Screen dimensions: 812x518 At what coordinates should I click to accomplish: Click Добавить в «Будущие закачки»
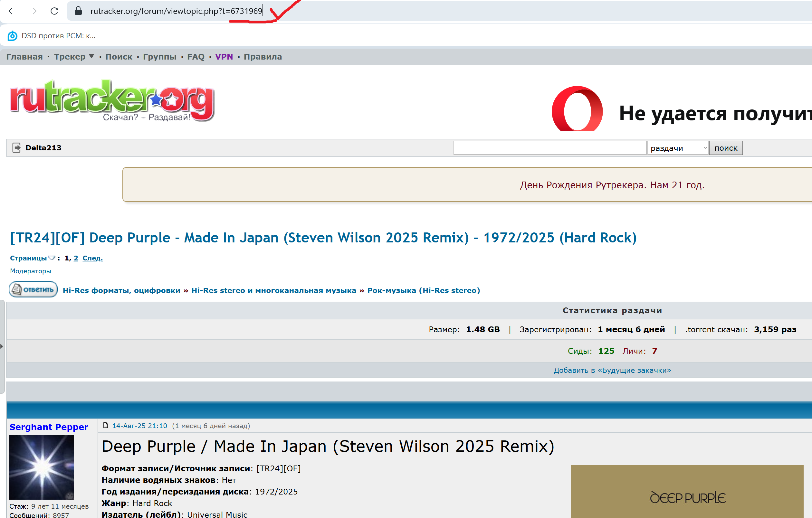[x=612, y=370]
